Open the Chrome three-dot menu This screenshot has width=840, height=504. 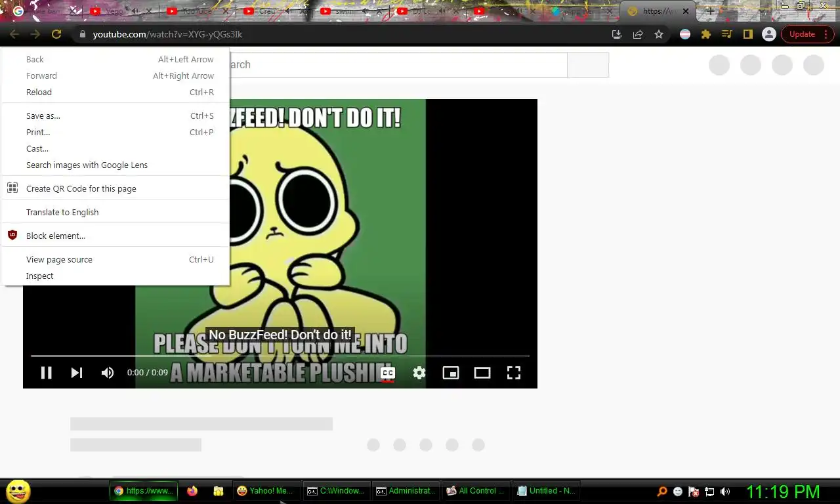826,34
